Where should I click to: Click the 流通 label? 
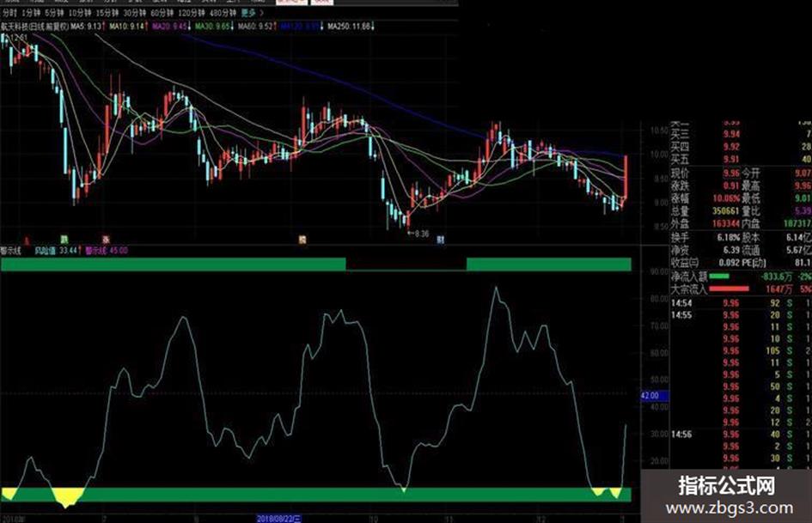(x=751, y=250)
